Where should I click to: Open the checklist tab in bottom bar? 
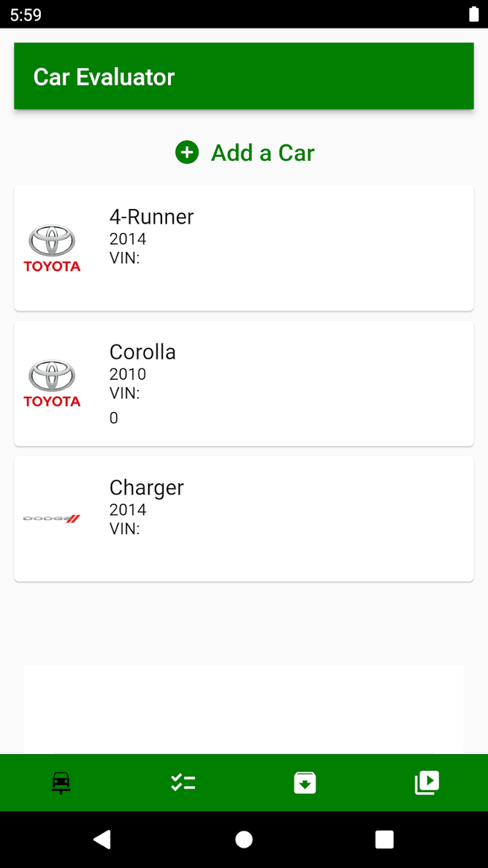coord(183,782)
